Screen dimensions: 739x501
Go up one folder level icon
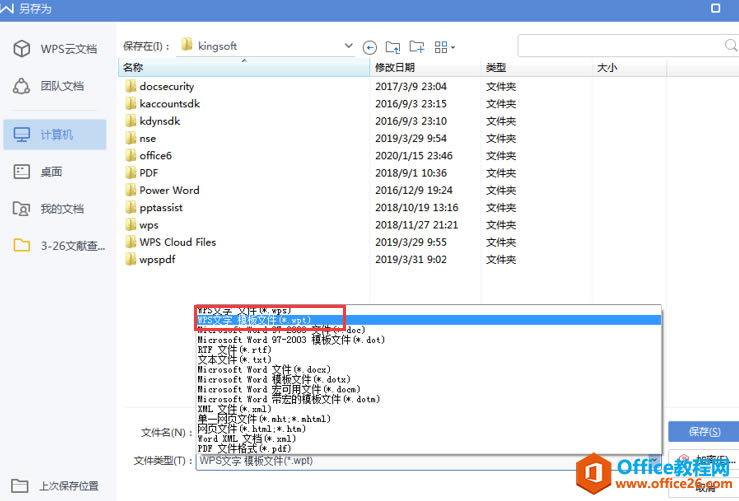(393, 47)
